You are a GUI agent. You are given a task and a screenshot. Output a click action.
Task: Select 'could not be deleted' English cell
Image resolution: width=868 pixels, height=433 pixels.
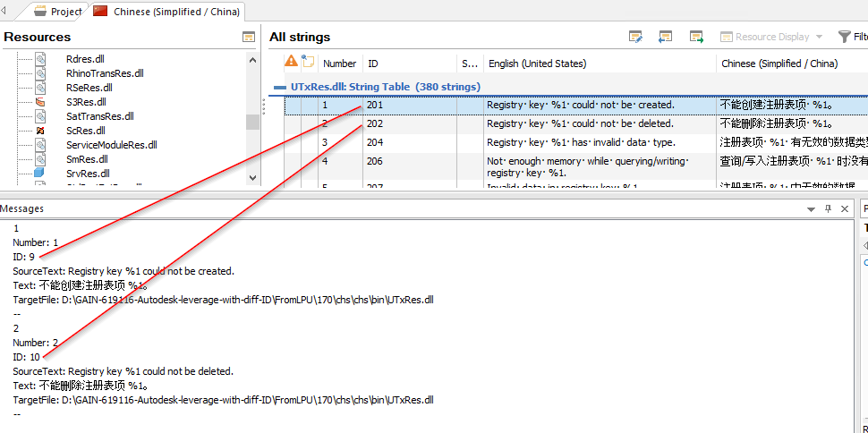tap(600, 124)
